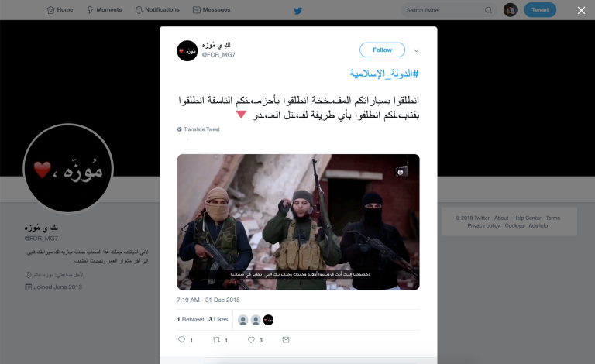Click the envelope direct message icon
595x364 pixels.
pos(286,340)
